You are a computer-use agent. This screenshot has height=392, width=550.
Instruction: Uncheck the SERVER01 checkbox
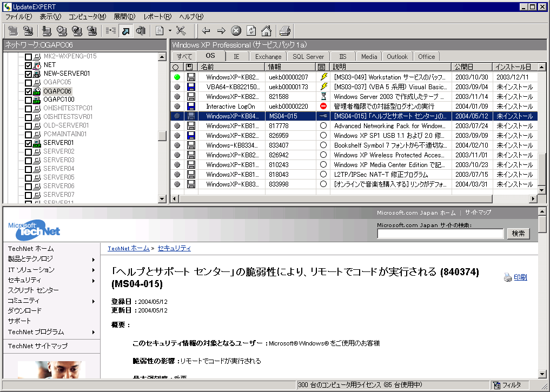[29, 143]
